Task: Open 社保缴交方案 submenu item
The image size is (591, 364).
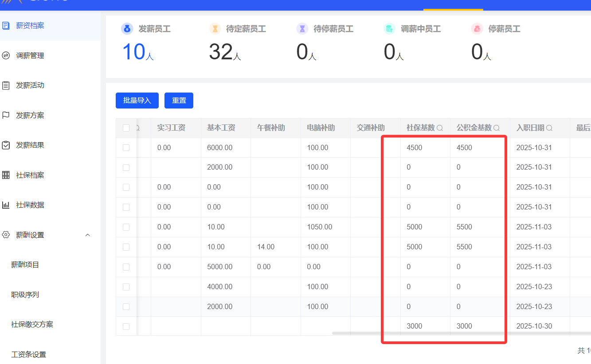Action: point(32,324)
